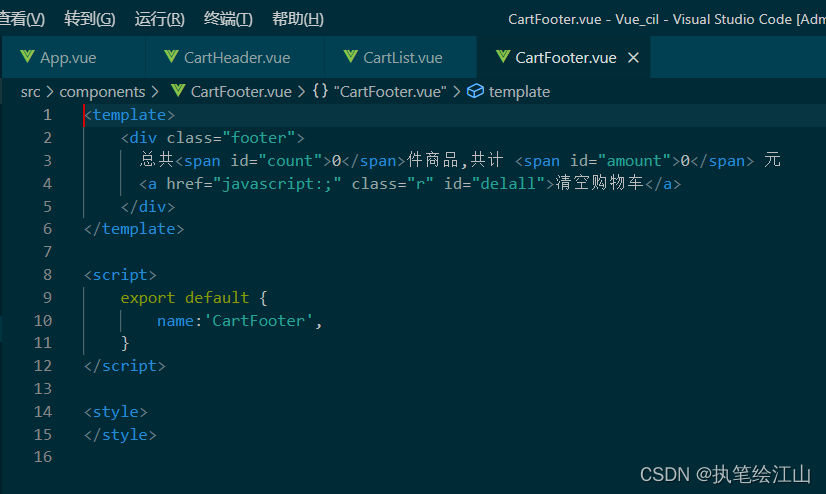Click the 'CartFooter' string value
This screenshot has width=826, height=494.
click(258, 321)
